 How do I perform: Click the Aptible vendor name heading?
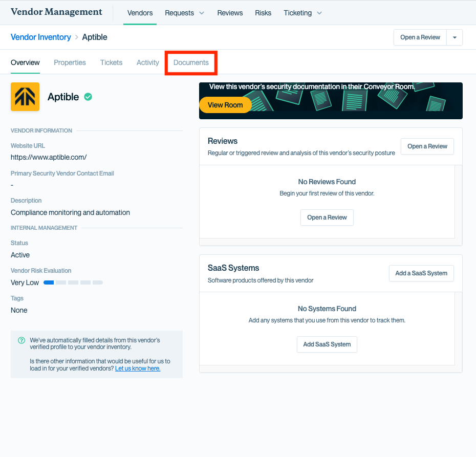click(x=63, y=97)
